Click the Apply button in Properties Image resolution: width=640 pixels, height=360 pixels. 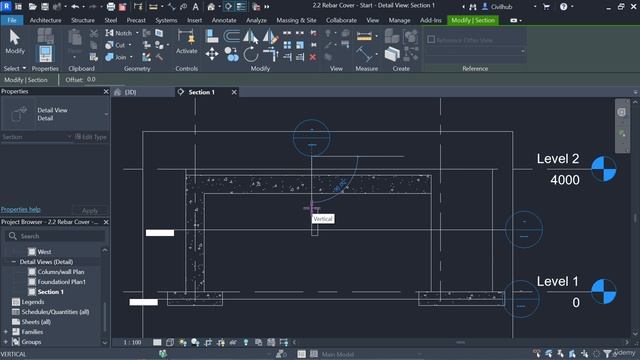click(x=90, y=211)
